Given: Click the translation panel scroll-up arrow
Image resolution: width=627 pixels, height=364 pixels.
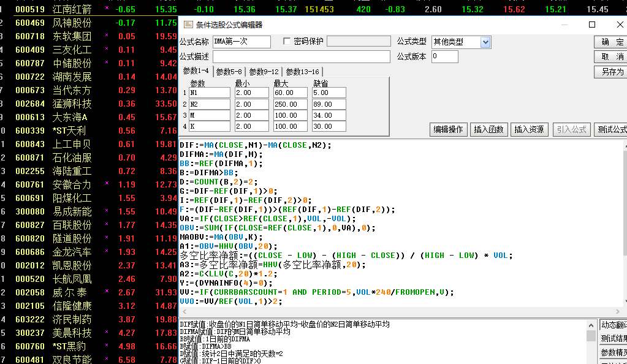Looking at the screenshot, I should (x=591, y=325).
